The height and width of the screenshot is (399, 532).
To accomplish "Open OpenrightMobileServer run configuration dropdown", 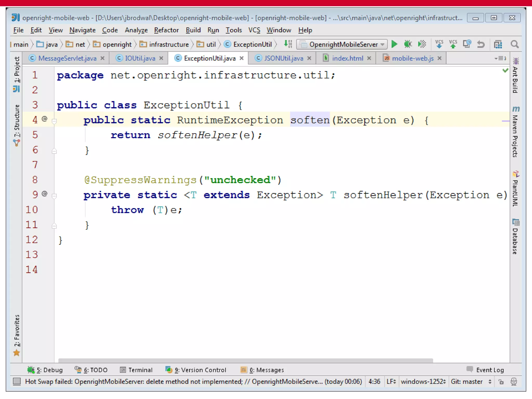I will 342,44.
